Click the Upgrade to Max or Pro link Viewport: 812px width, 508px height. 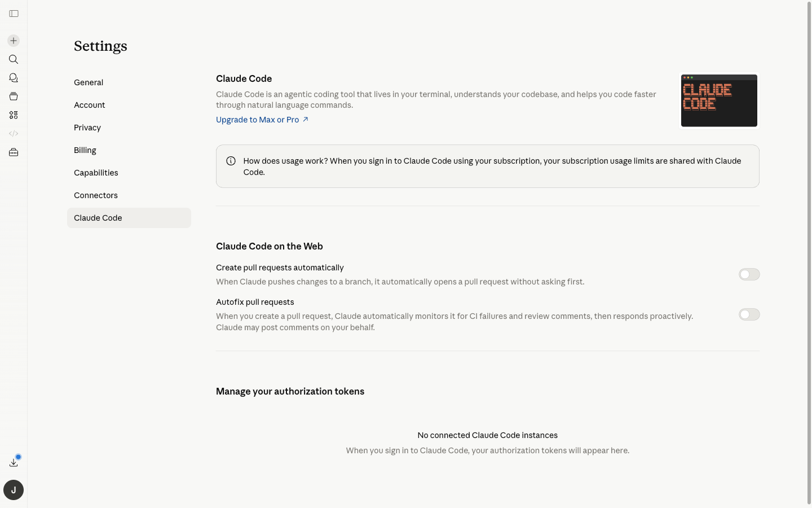tap(258, 119)
